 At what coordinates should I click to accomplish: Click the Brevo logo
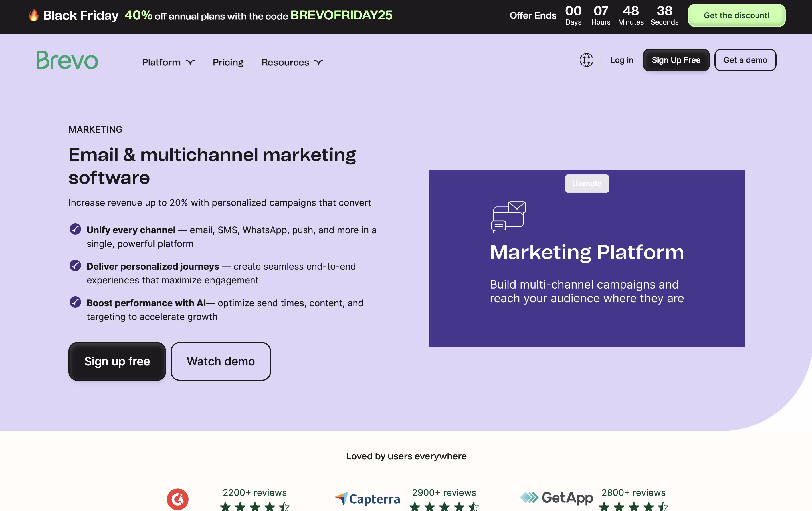pyautogui.click(x=67, y=60)
